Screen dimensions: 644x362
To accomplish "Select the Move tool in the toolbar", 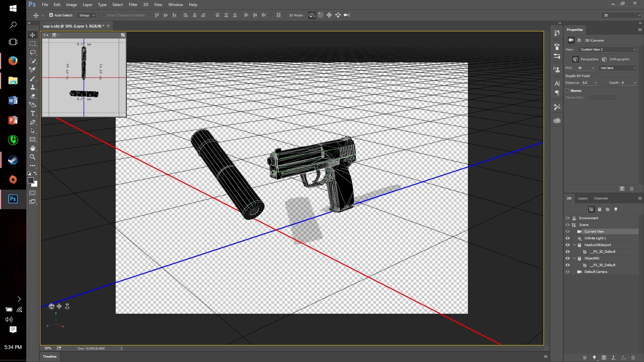I will (x=32, y=35).
